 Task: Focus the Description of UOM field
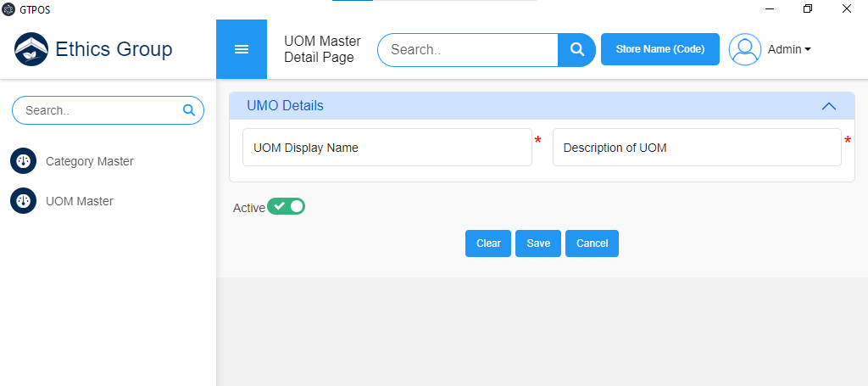click(696, 148)
